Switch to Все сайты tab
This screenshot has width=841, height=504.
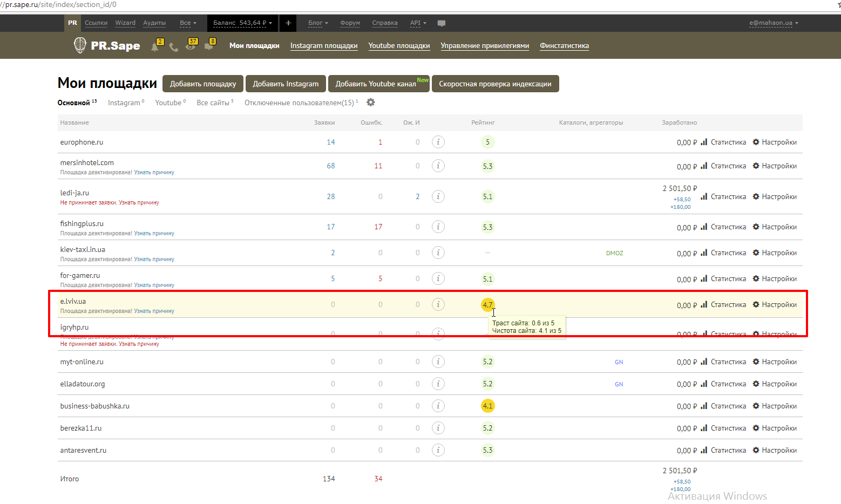[213, 103]
